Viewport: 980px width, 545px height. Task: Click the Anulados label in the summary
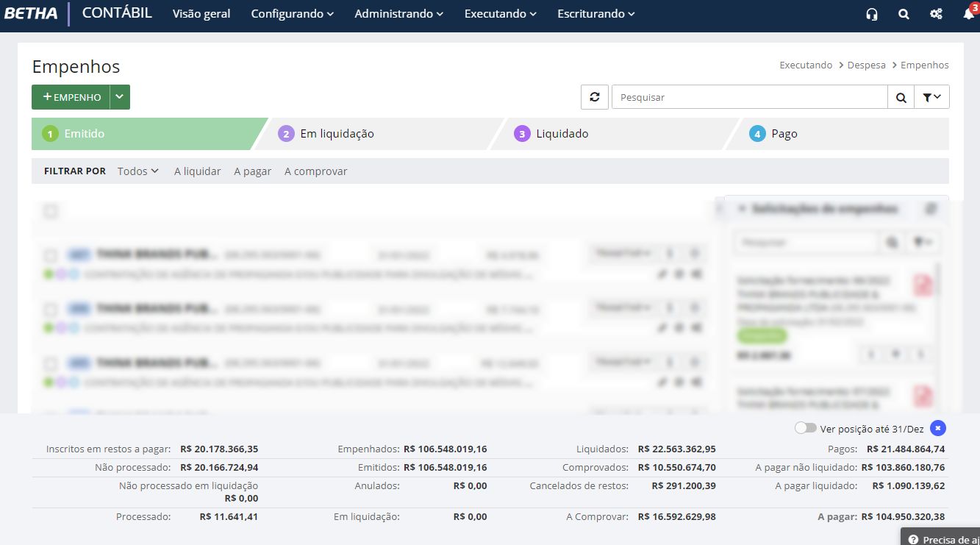coord(377,485)
